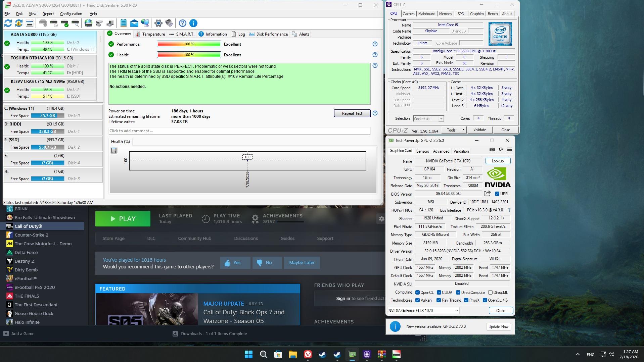Open the GPU selection dropdown in GPU-Z
This screenshot has height=362, width=644.
click(x=423, y=311)
